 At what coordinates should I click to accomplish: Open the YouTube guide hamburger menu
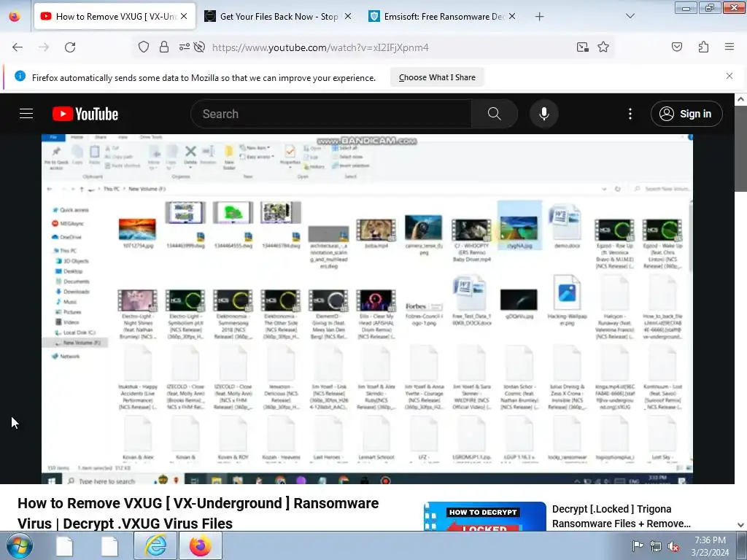point(26,114)
